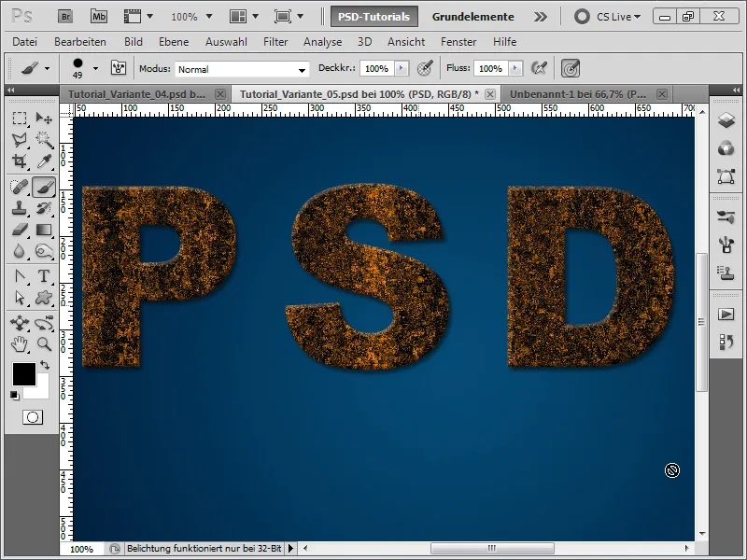Select the Move tool
Viewport: 747px width, 560px height.
click(x=44, y=118)
